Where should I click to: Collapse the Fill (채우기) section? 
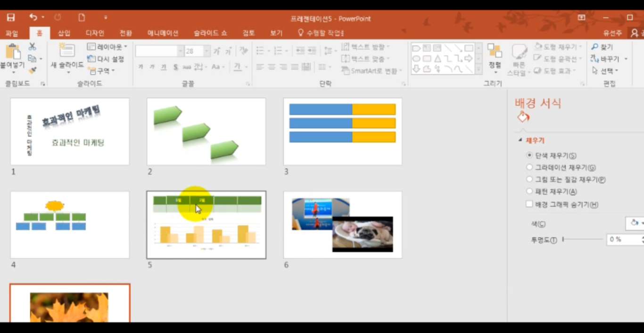[x=520, y=140]
